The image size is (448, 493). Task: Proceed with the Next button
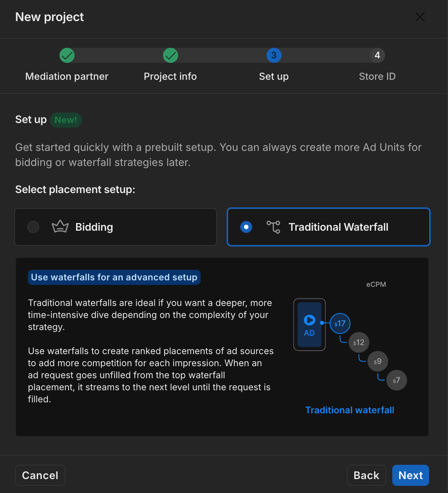410,475
